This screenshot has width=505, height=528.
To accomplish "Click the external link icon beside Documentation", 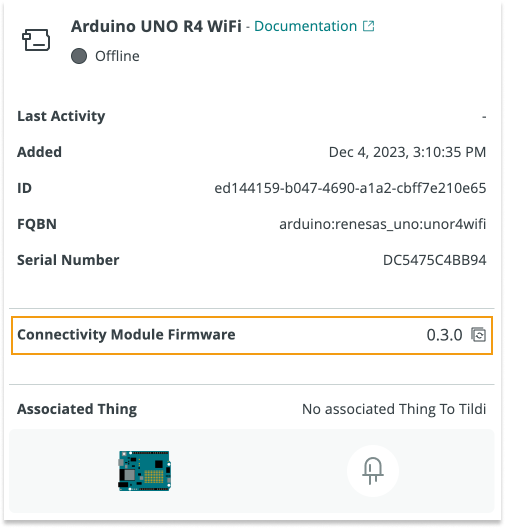I will [369, 26].
